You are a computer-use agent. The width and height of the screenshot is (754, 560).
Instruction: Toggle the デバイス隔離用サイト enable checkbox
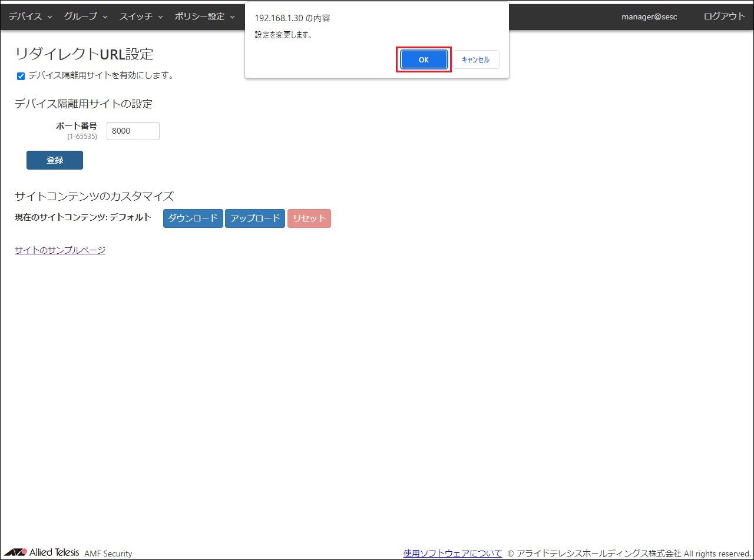(21, 76)
